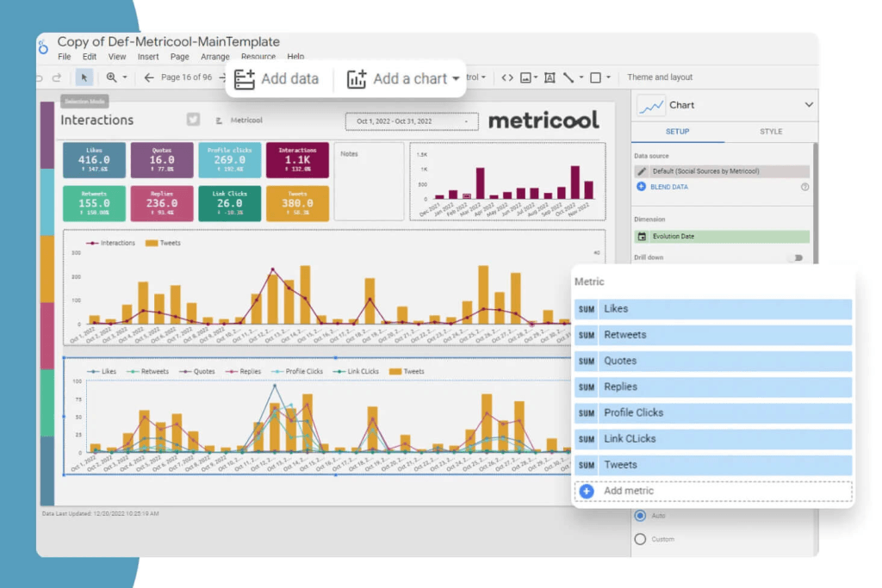Viewport: 882px width, 588px height.
Task: Click the Notes text box
Action: (369, 182)
